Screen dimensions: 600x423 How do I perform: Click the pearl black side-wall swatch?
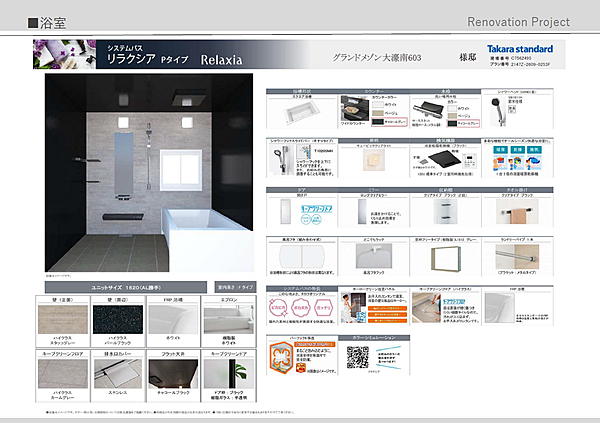click(x=118, y=319)
